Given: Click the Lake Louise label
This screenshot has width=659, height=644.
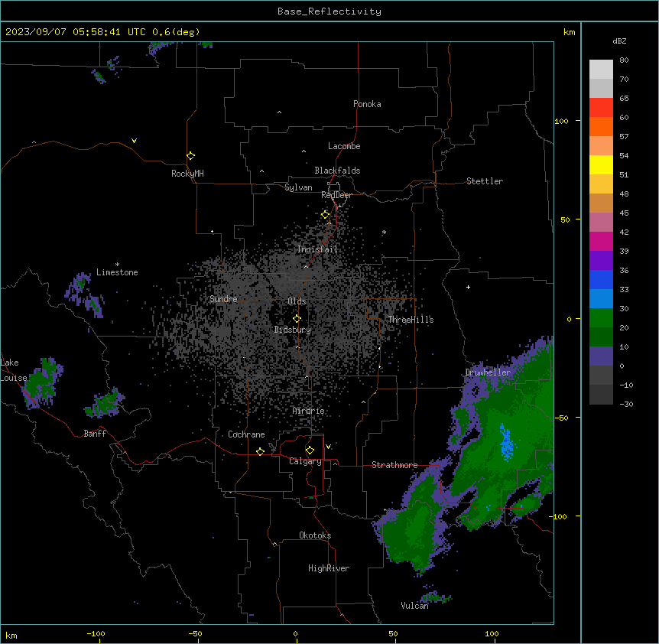Looking at the screenshot, I should coord(14,370).
